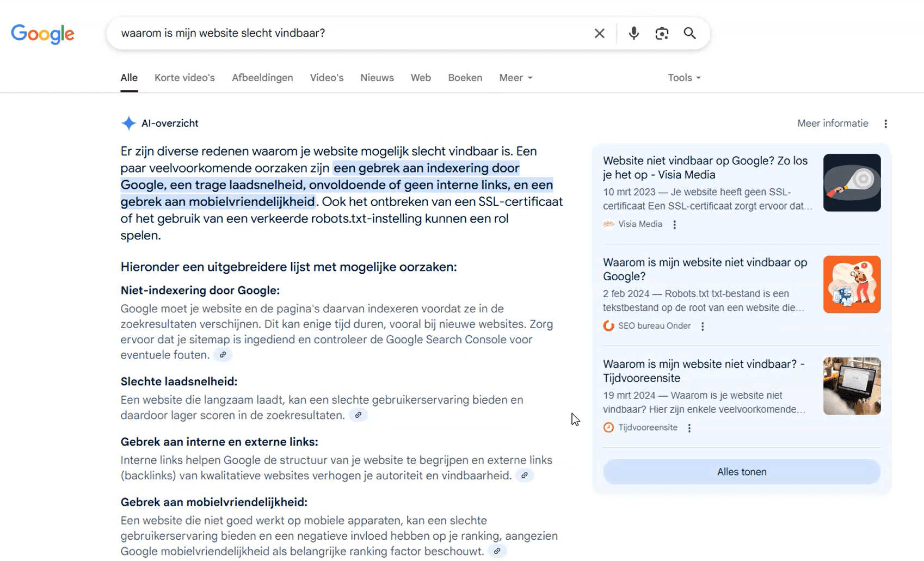This screenshot has height=561, width=924.
Task: Open three-dot options for SEO bureau Onder source
Action: 703,326
